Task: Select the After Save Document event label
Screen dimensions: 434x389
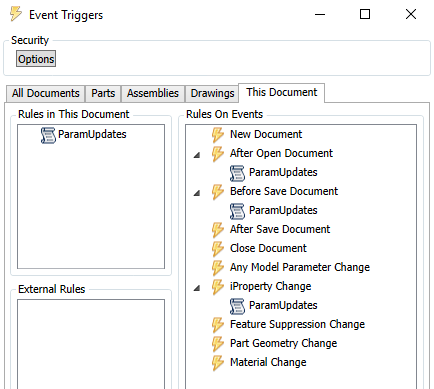Action: (x=280, y=229)
